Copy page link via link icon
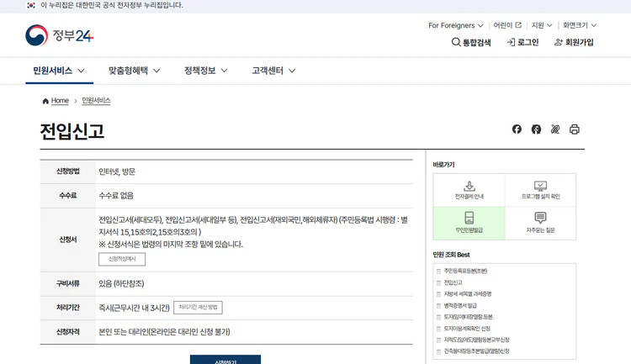This screenshot has height=364, width=631. (x=555, y=129)
